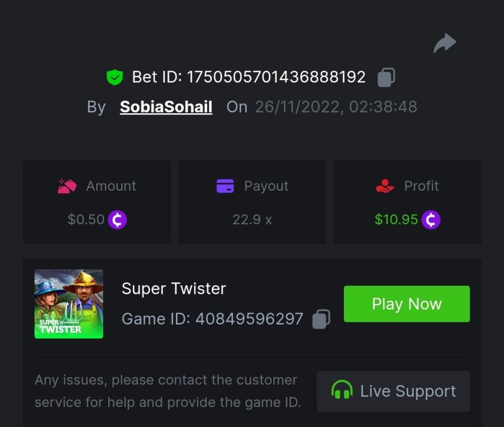504x427 pixels.
Task: Copy the Bet ID using the copy icon
Action: point(385,77)
